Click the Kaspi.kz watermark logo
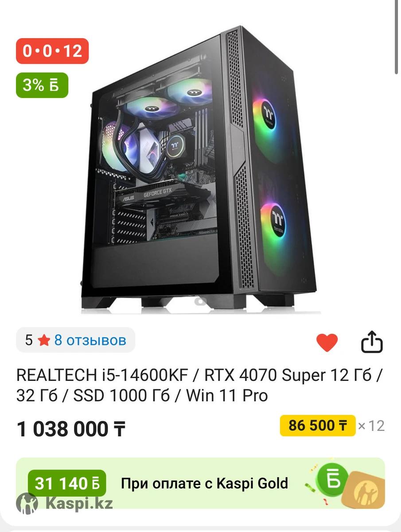401x532 pixels. tap(65, 503)
